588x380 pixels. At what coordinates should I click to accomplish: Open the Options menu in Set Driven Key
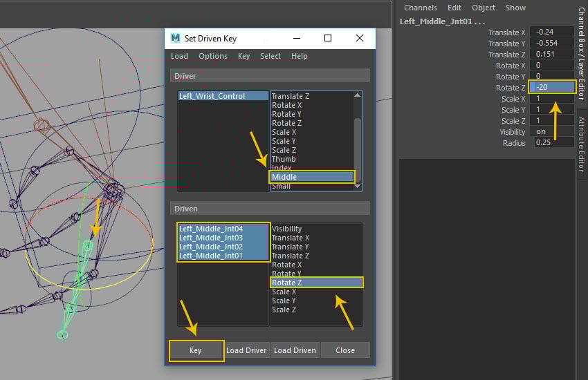coord(213,56)
